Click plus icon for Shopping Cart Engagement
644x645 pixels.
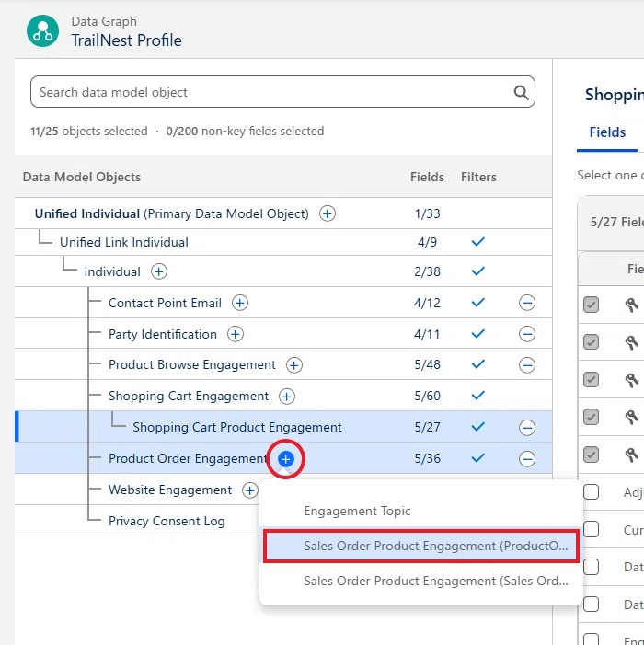pyautogui.click(x=287, y=397)
